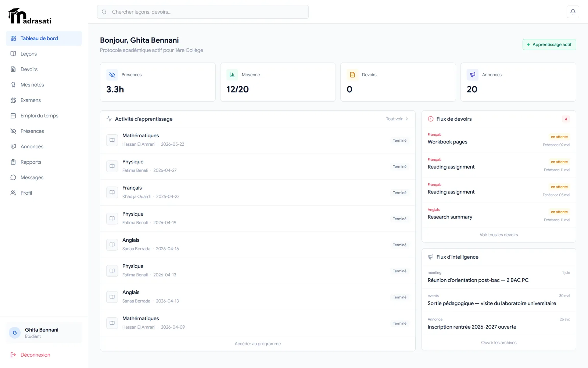588x368 pixels.
Task: Expand Tout voir chevron in Activité d'apprentissage
Action: pyautogui.click(x=407, y=119)
